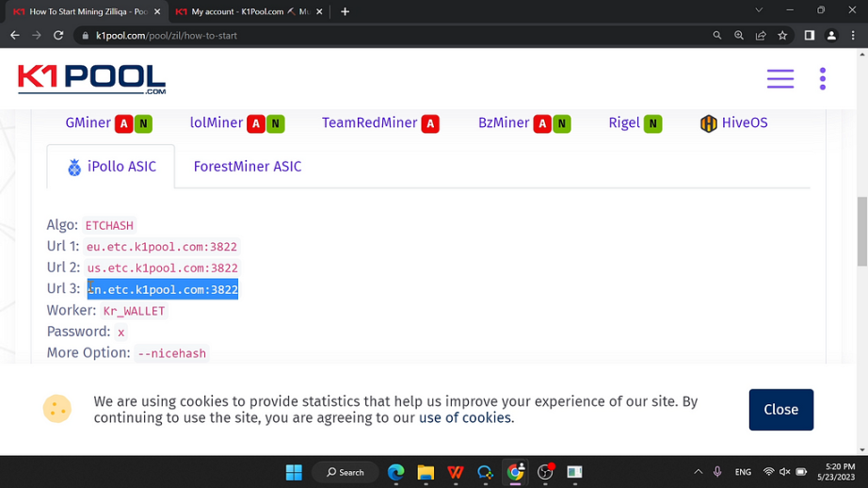Open Microsoft Edge from taskbar
The image size is (868, 488).
(x=395, y=473)
